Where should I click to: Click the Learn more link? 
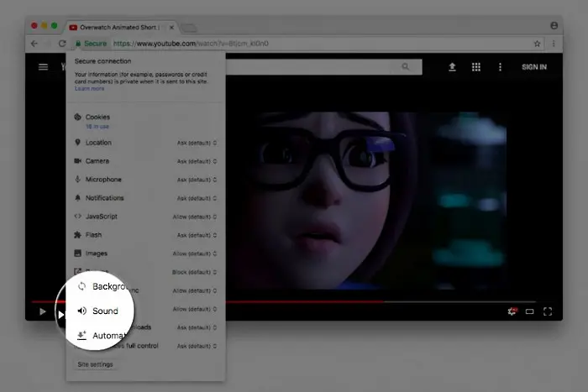tap(89, 88)
